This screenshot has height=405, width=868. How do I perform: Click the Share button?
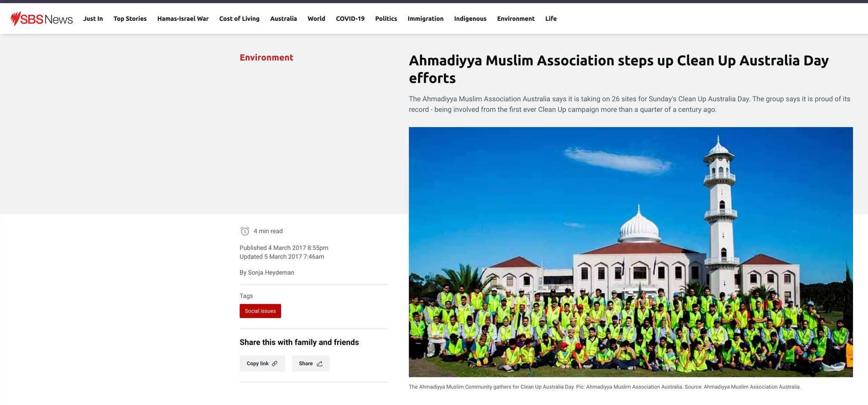click(x=311, y=363)
